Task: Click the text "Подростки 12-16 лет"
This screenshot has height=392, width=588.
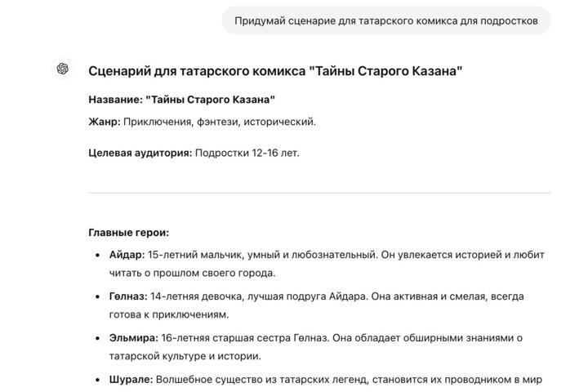Action: click(x=247, y=152)
